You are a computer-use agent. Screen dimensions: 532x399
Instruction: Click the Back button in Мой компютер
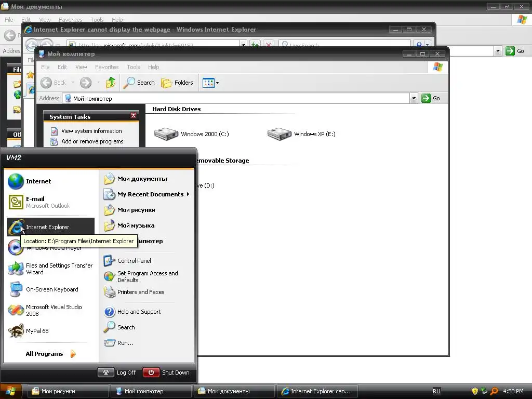(54, 83)
